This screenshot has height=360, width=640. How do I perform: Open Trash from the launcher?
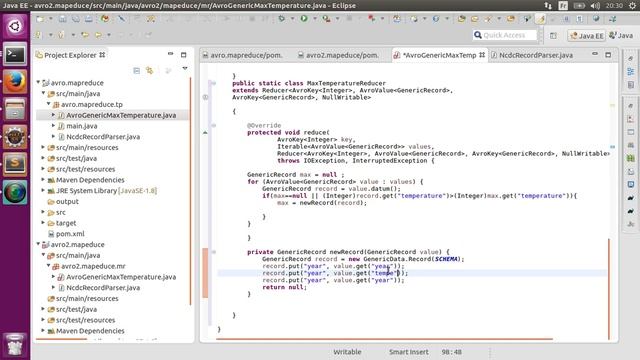coord(15,345)
